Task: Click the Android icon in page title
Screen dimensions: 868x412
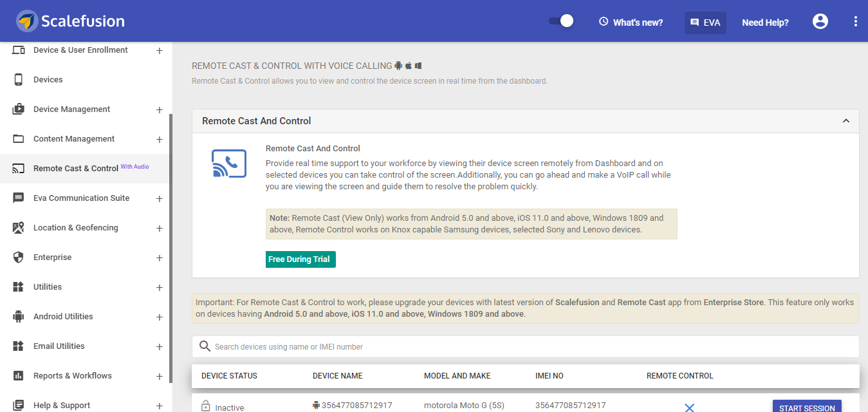Action: (398, 66)
